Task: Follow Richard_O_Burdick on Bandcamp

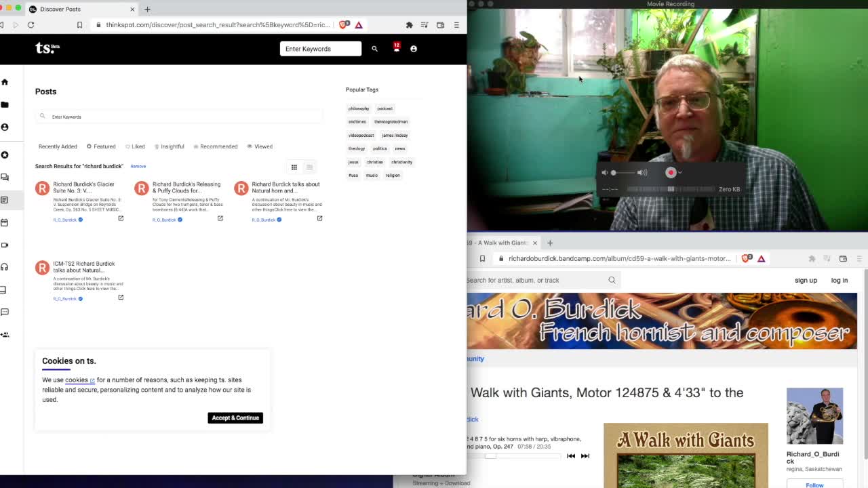Action: (x=814, y=484)
